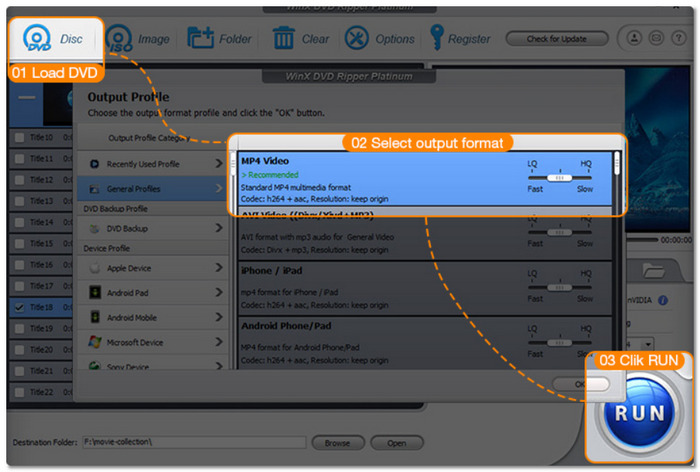
Task: Click Browse for destination folder
Action: click(337, 442)
